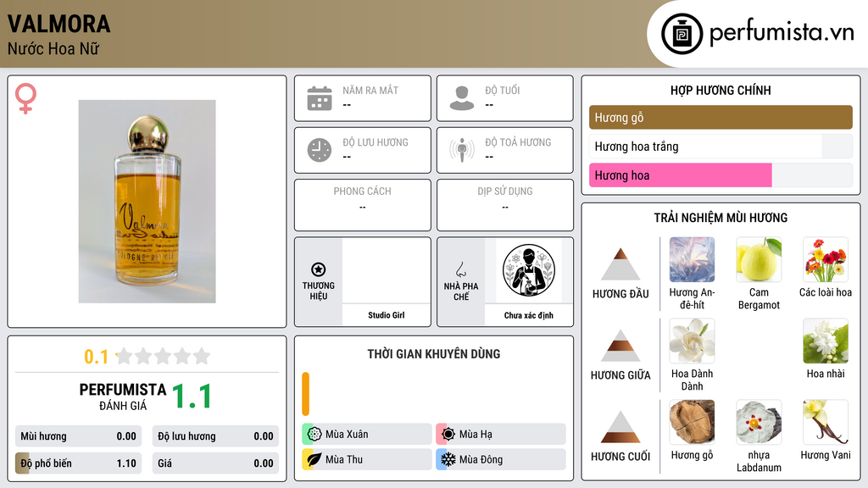Select the Độ phổ biến 1.10 rating row
868x488 pixels.
point(78,463)
